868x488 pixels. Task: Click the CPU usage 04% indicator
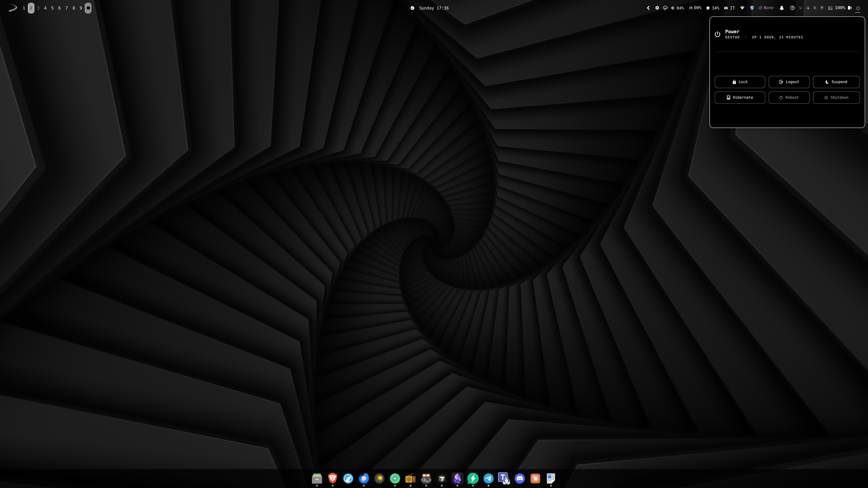(x=677, y=8)
